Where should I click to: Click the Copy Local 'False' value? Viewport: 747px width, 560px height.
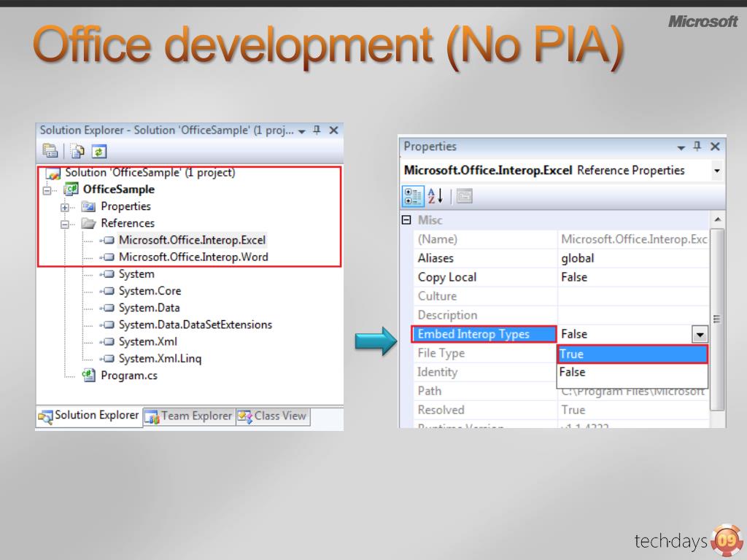(574, 277)
